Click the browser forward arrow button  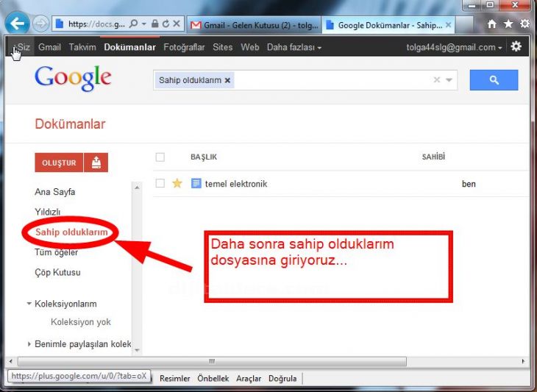coord(40,24)
